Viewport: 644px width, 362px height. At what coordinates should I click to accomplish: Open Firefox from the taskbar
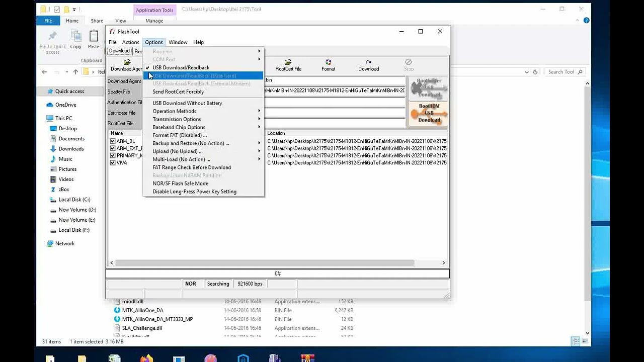(146, 358)
